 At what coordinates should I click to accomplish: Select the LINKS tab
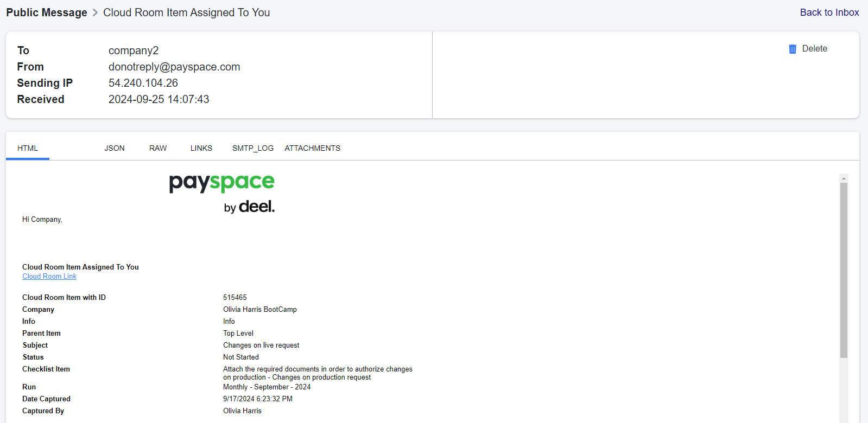coord(201,148)
